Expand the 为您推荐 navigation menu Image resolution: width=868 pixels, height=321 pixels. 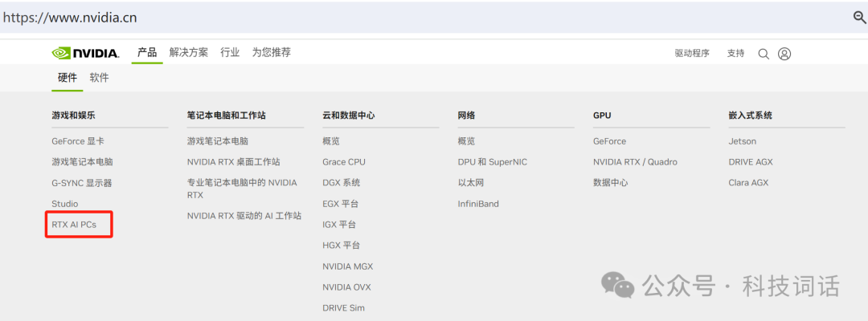pyautogui.click(x=271, y=52)
